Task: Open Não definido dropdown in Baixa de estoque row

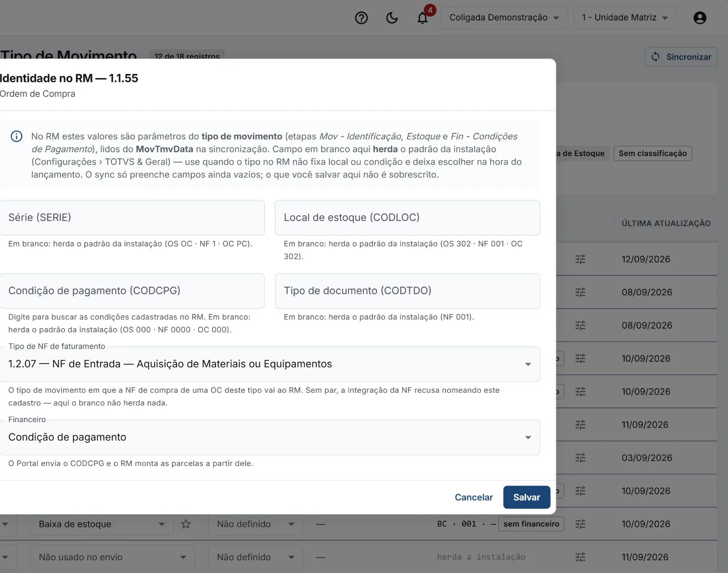Action: (x=256, y=524)
